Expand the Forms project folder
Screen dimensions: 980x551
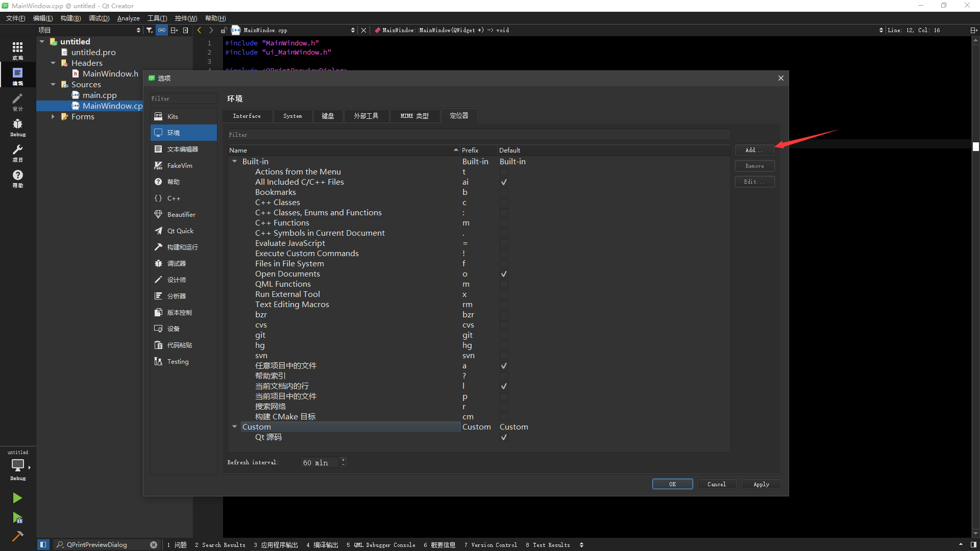(x=53, y=116)
